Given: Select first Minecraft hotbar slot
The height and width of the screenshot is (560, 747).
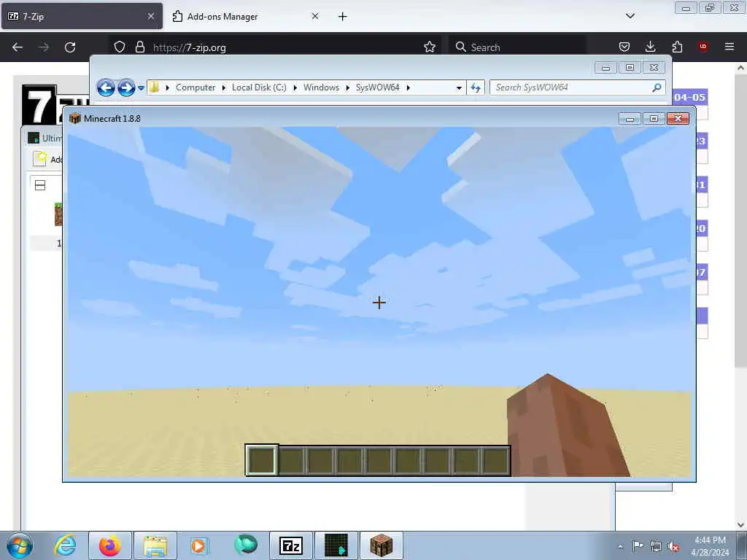Looking at the screenshot, I should coord(262,461).
